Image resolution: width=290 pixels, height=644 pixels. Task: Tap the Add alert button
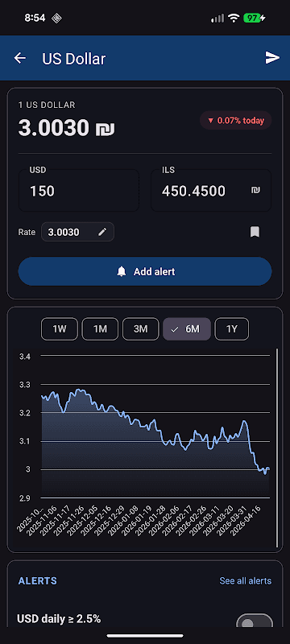click(x=145, y=271)
